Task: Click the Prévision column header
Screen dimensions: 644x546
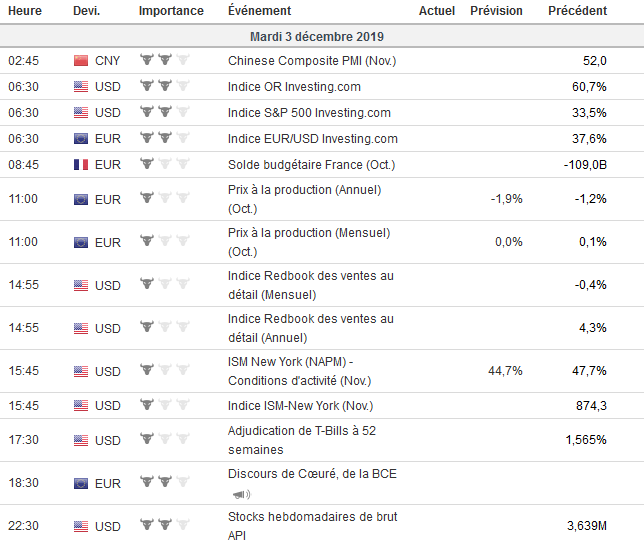Action: tap(497, 11)
